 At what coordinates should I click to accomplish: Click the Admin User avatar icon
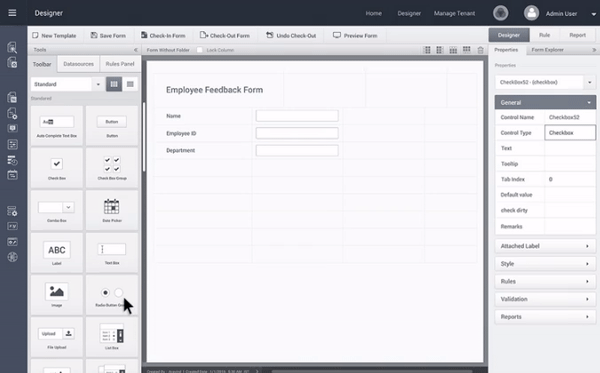click(x=531, y=13)
